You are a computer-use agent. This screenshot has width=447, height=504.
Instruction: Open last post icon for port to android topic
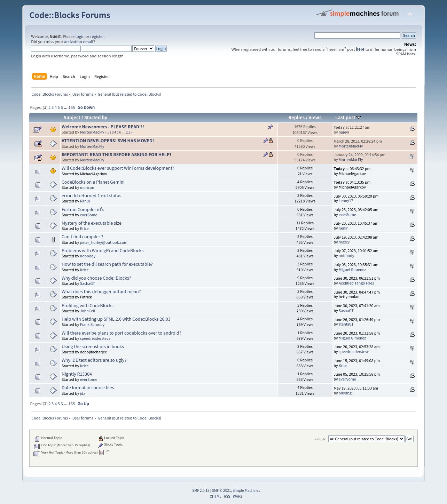tap(412, 335)
